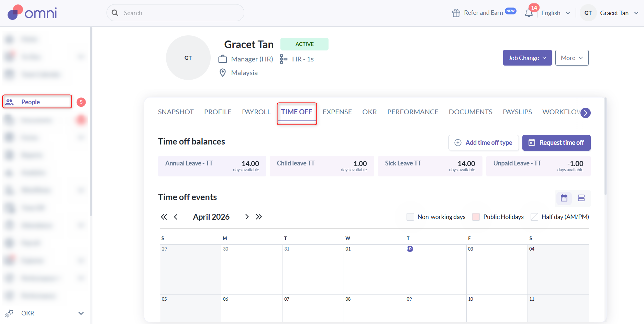
Task: Open the EXPENSE tab
Action: pyautogui.click(x=337, y=112)
